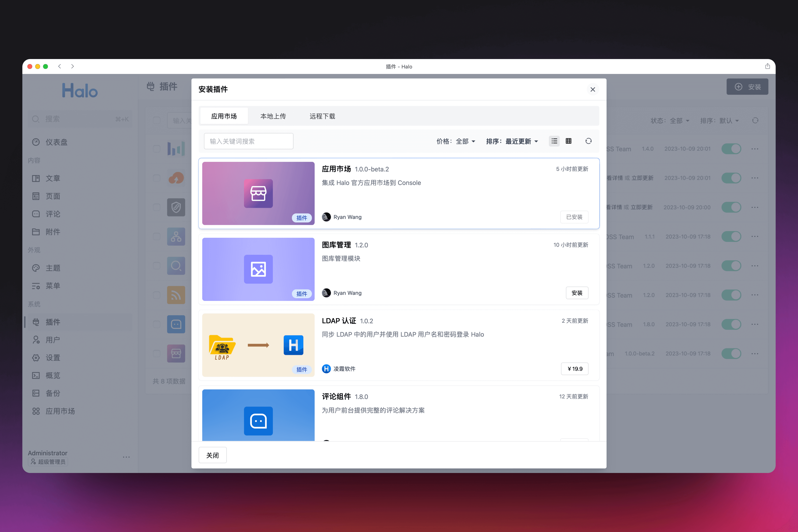Check the bar-chart plugin row checkbox
The height and width of the screenshot is (532, 798).
tap(156, 149)
